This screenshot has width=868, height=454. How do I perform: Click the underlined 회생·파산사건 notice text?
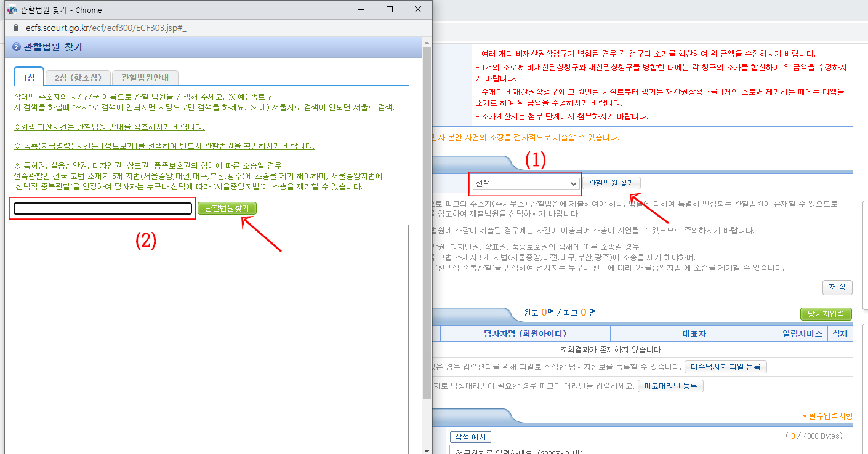[x=109, y=127]
